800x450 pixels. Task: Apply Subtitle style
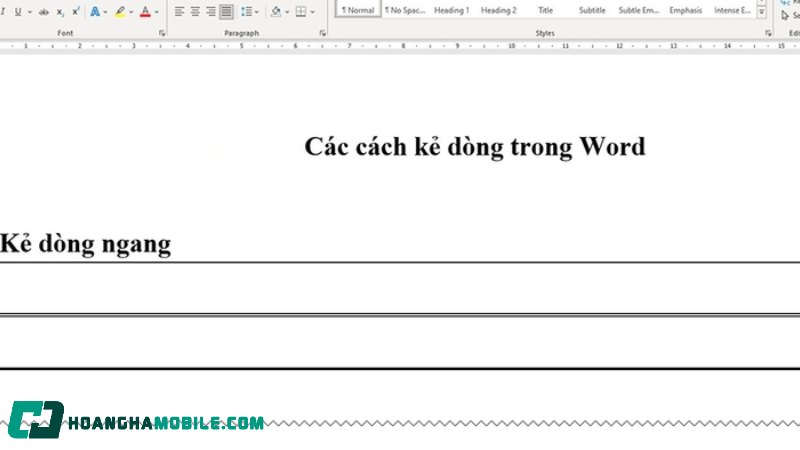(x=592, y=9)
